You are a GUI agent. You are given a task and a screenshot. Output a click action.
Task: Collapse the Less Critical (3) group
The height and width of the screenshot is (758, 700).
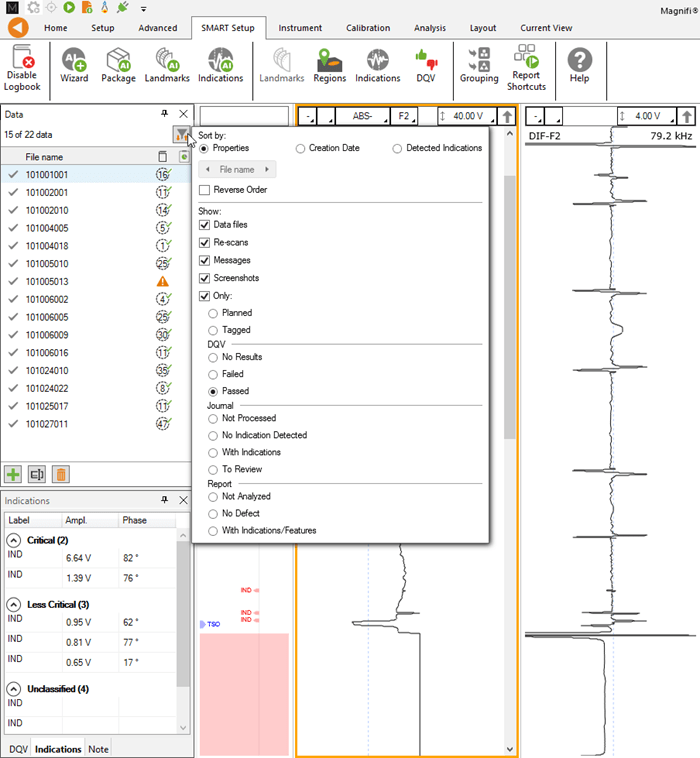[x=14, y=604]
